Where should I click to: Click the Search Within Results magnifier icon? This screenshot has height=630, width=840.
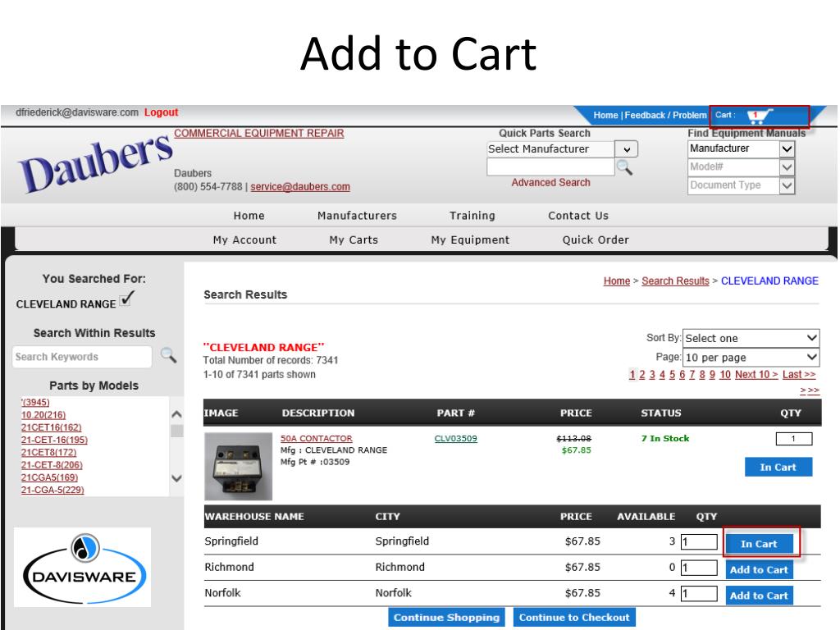pyautogui.click(x=168, y=355)
